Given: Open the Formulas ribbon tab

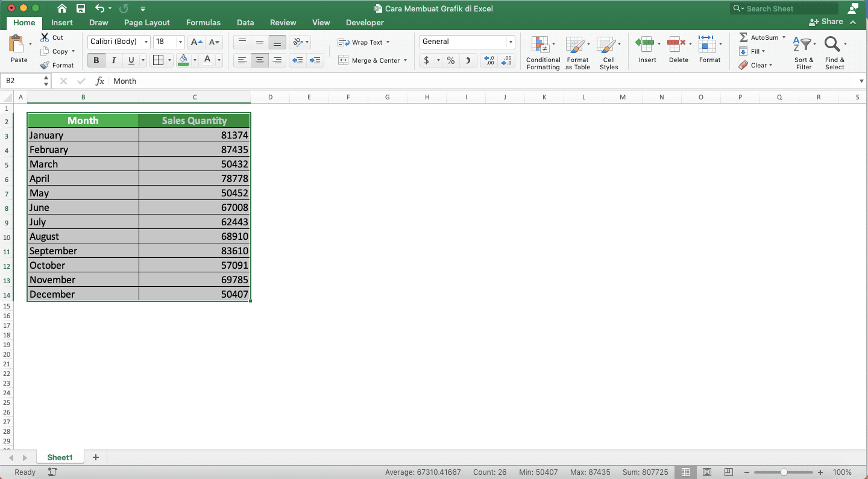Looking at the screenshot, I should tap(203, 23).
